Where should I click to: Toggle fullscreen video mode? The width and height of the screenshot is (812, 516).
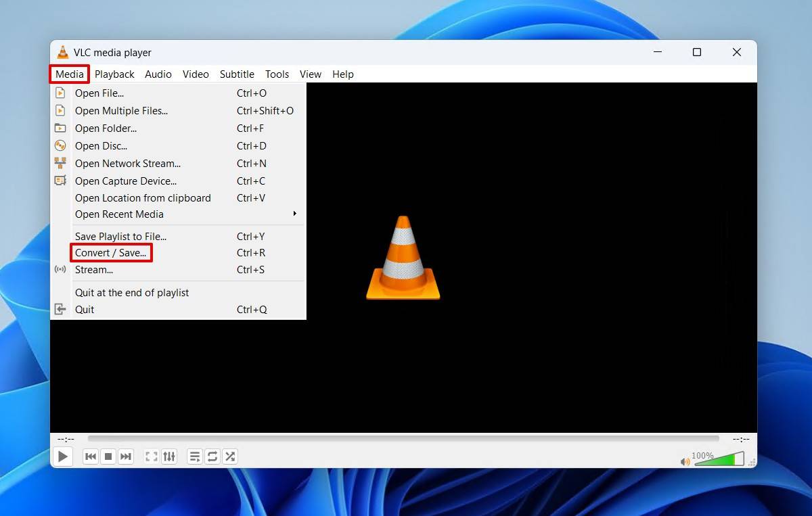(152, 456)
